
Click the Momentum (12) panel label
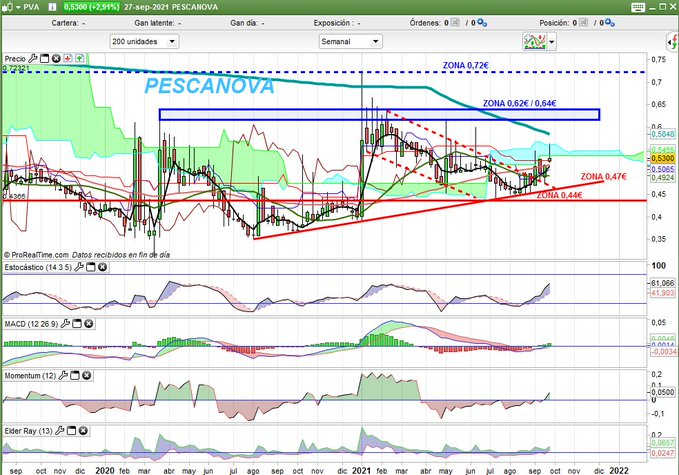[x=30, y=376]
